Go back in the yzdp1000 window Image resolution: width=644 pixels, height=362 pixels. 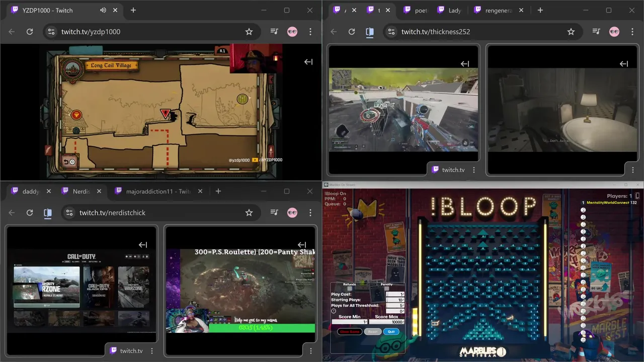click(x=12, y=32)
